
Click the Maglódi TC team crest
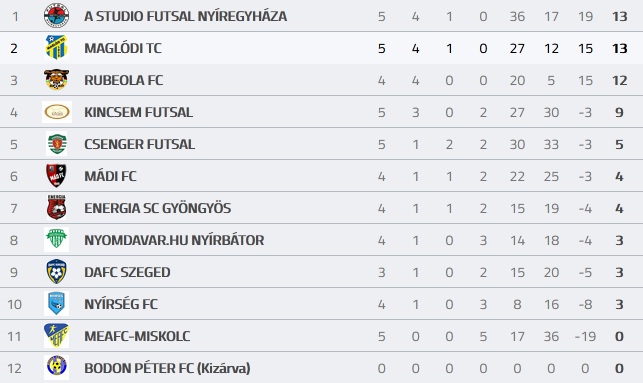[x=57, y=48]
